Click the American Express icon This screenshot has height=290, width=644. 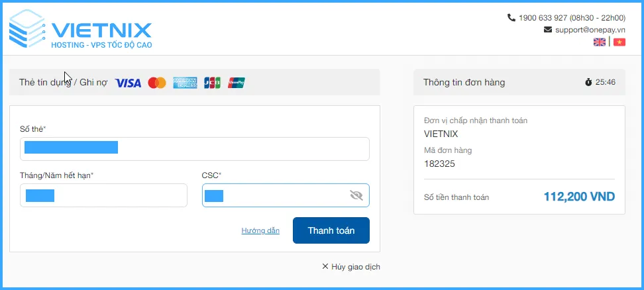point(186,83)
